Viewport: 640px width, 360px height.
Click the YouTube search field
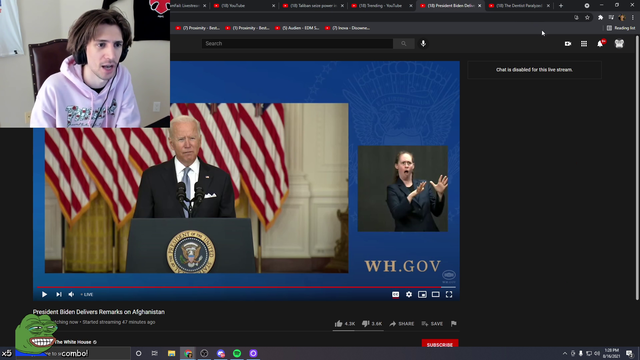(297, 43)
